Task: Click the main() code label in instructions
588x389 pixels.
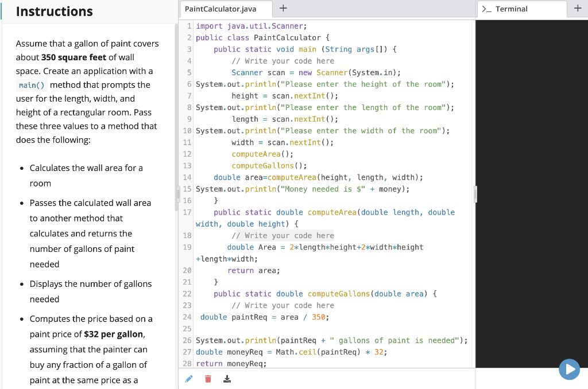Action: tap(32, 85)
